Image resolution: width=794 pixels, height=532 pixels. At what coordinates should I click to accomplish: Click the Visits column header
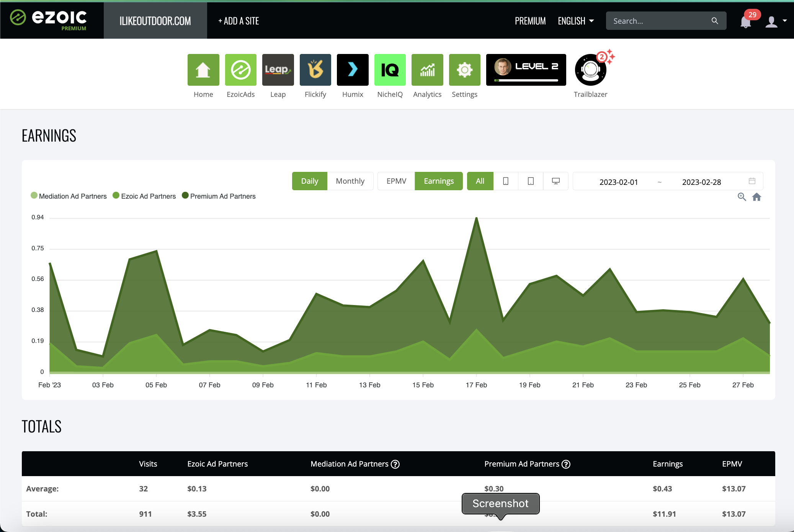pos(148,464)
